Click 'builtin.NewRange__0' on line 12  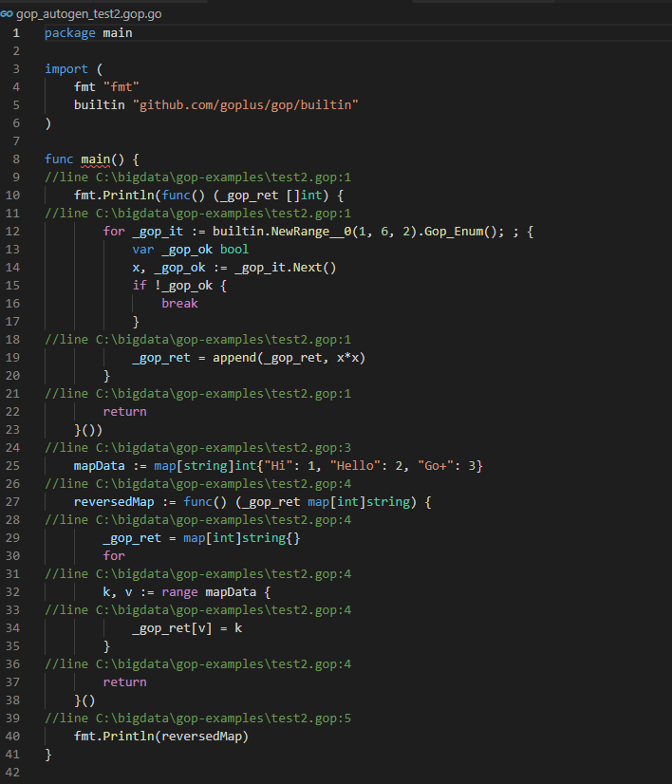pyautogui.click(x=282, y=232)
